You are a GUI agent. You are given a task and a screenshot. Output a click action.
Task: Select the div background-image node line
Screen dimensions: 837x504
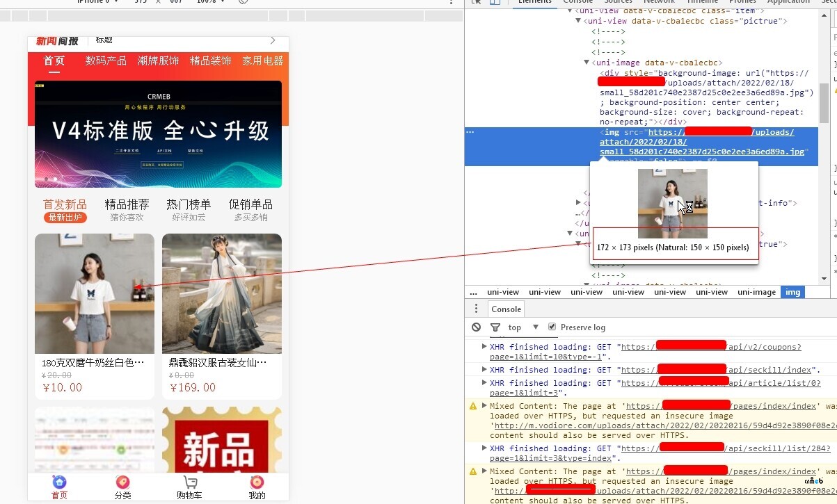[707, 97]
